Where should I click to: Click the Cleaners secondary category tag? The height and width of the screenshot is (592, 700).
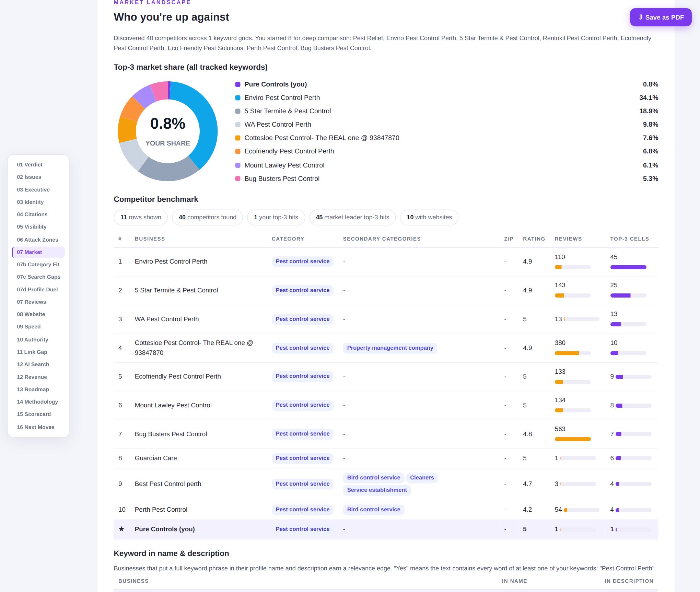click(422, 478)
